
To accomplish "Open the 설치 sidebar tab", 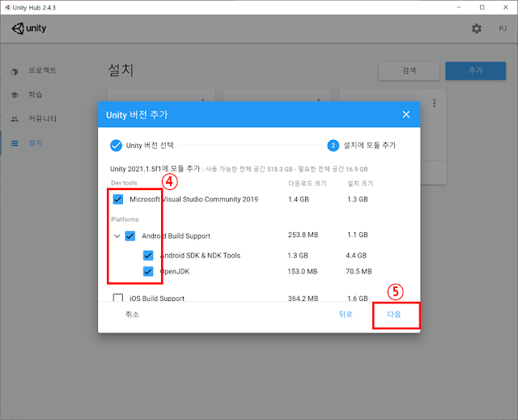I will (36, 143).
